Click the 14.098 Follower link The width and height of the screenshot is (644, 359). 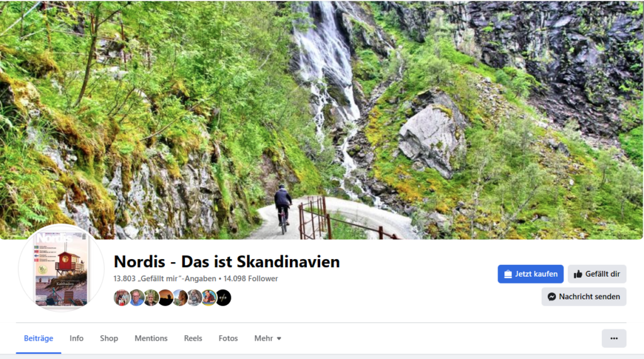[250, 279]
